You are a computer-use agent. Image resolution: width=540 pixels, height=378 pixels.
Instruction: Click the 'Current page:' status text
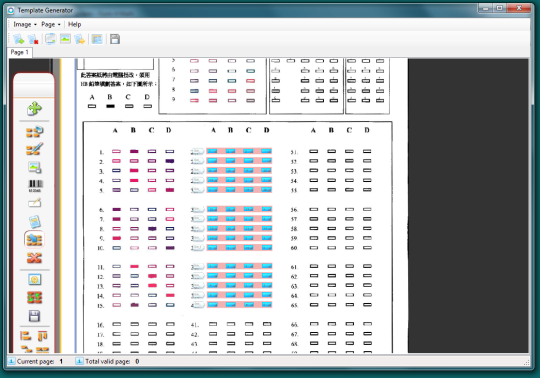click(35, 361)
